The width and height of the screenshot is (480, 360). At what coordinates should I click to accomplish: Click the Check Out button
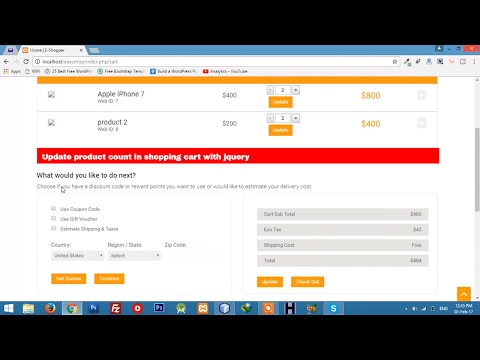pyautogui.click(x=307, y=282)
